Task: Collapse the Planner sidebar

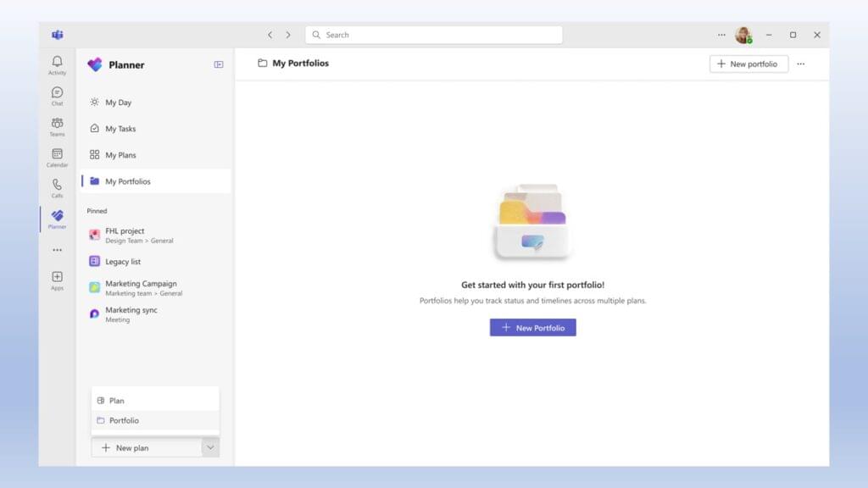Action: pos(218,64)
